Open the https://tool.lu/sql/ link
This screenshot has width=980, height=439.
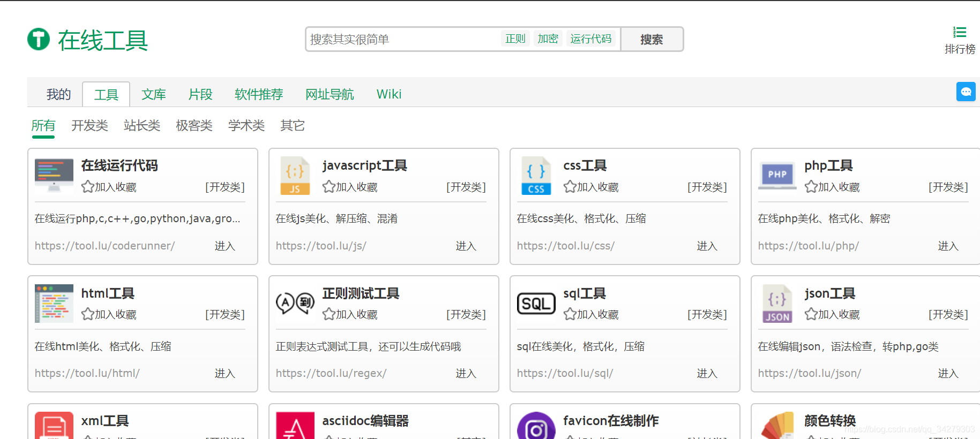(565, 373)
